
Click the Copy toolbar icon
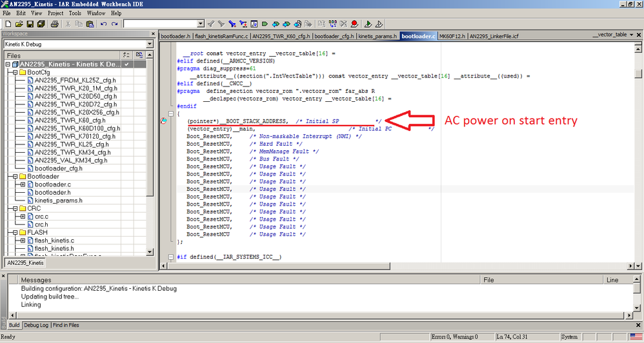[79, 24]
